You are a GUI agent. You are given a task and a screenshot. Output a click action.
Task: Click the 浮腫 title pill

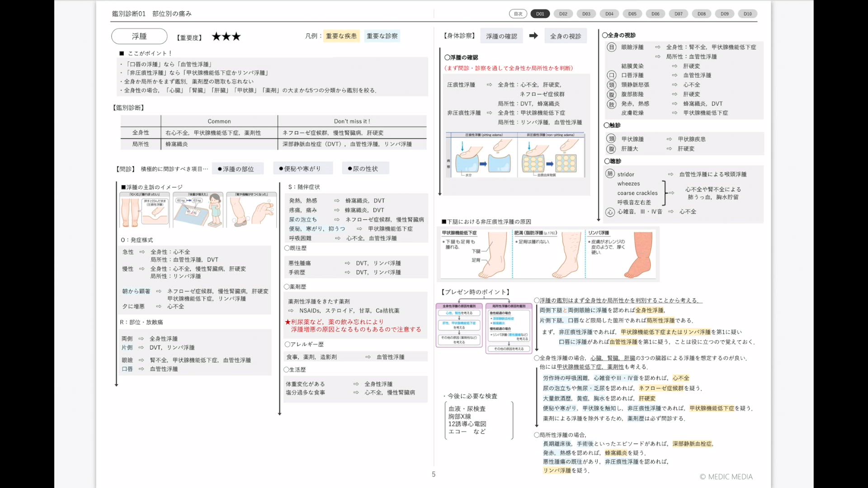[x=139, y=36]
